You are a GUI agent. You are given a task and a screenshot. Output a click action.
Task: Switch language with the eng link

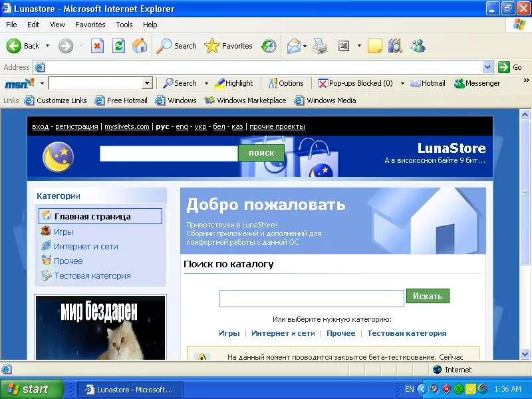click(x=182, y=126)
